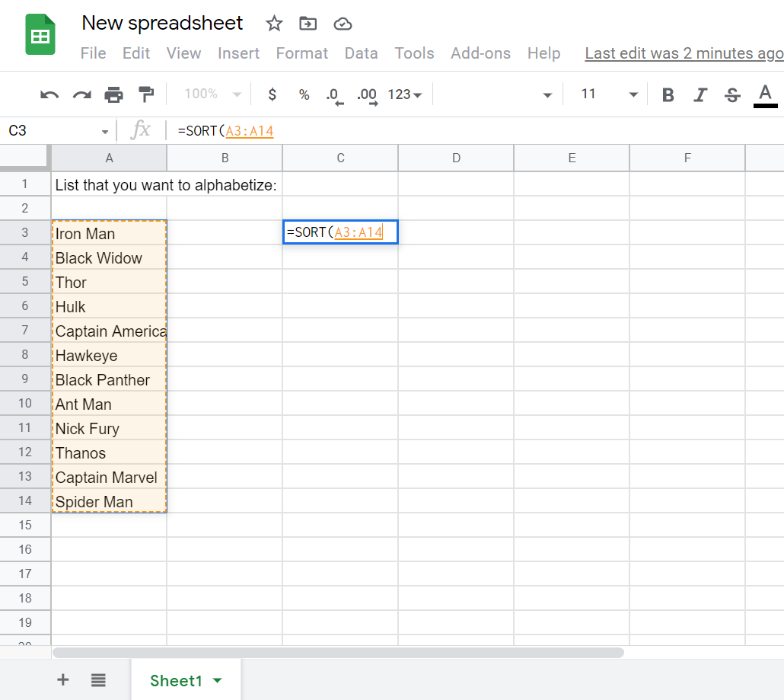Select column F header
This screenshot has height=700, width=784.
687,158
